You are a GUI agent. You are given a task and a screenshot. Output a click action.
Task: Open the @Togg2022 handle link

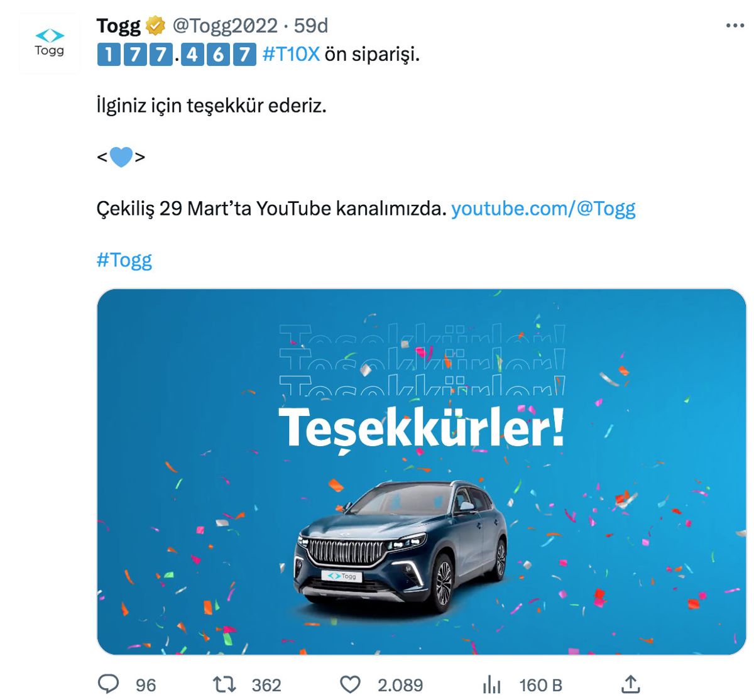point(225,26)
